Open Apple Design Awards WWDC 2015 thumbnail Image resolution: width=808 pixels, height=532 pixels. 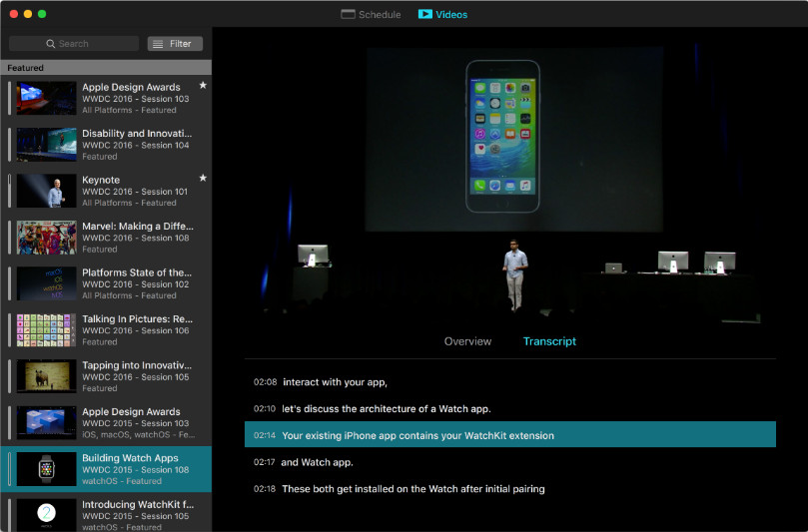46,422
